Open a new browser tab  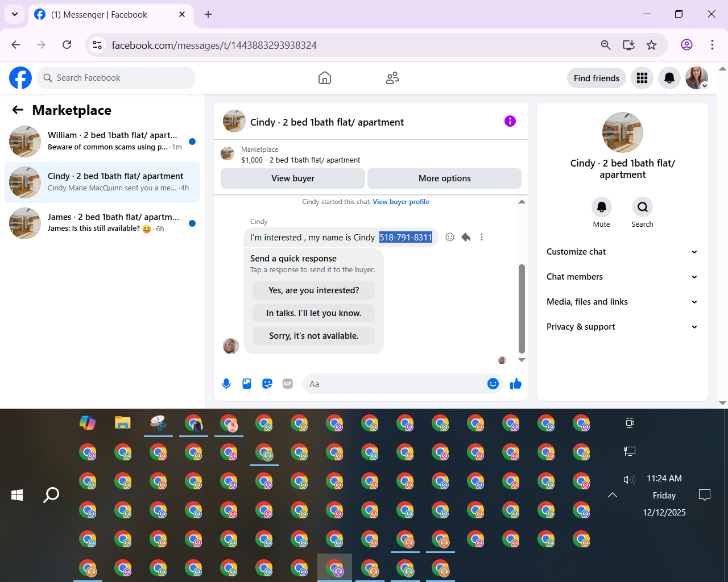pyautogui.click(x=208, y=14)
